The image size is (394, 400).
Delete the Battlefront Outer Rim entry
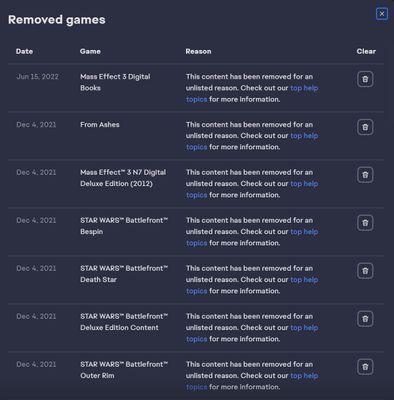coord(365,367)
